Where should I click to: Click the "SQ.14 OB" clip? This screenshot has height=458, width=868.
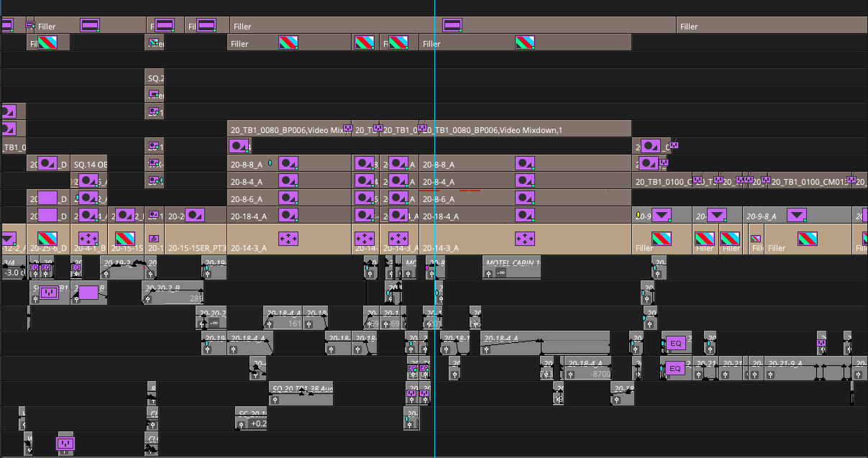coord(89,165)
